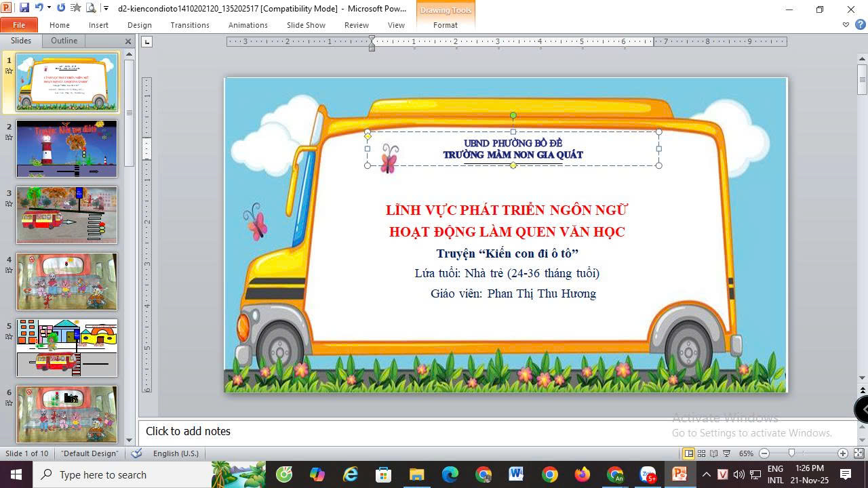Viewport: 868px width, 488px height.
Task: Click the Undo arrow icon
Action: coord(39,8)
